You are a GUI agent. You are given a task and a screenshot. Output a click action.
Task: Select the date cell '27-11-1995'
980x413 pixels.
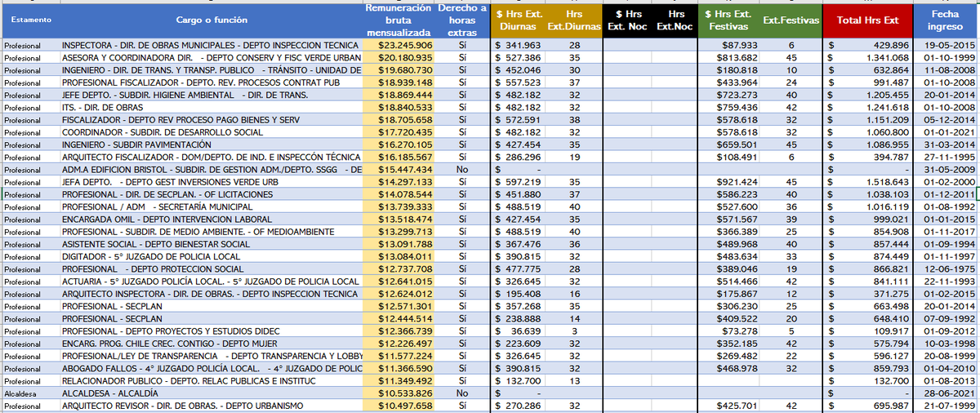pos(945,158)
